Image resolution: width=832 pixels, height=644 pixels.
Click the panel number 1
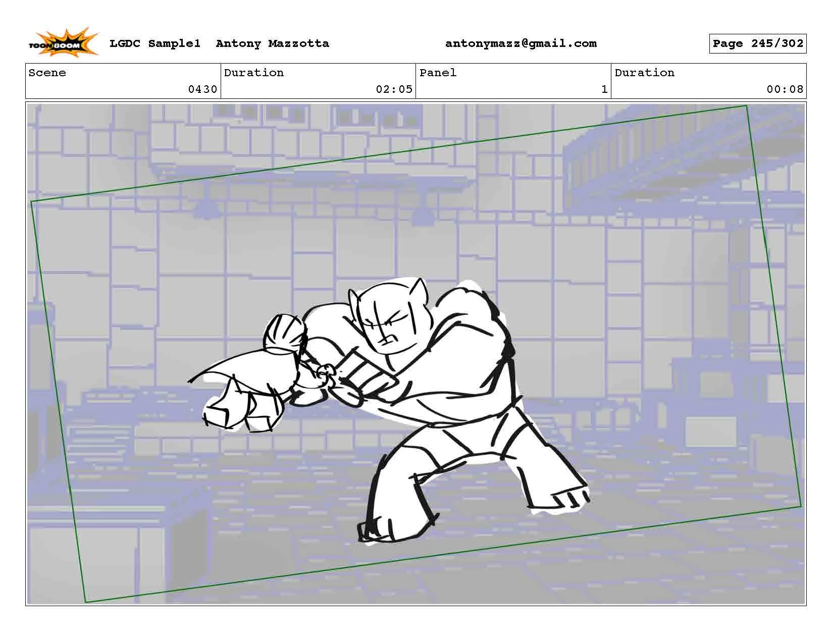tap(604, 90)
